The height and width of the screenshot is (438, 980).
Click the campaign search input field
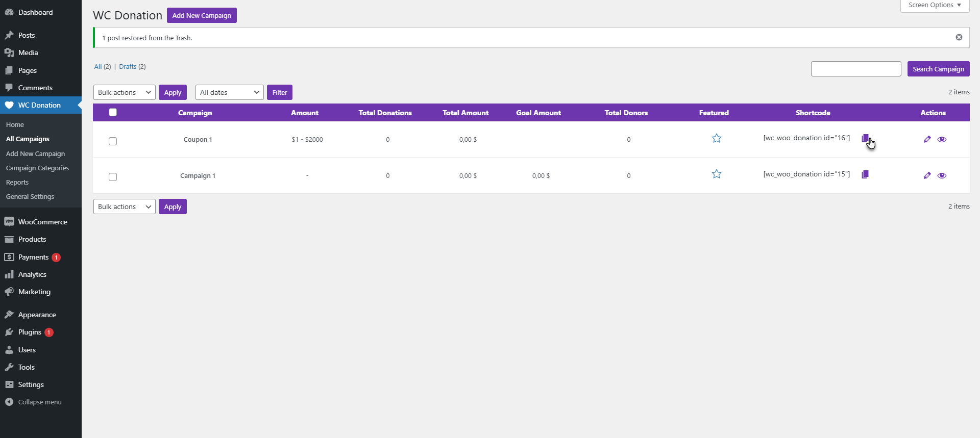(855, 69)
